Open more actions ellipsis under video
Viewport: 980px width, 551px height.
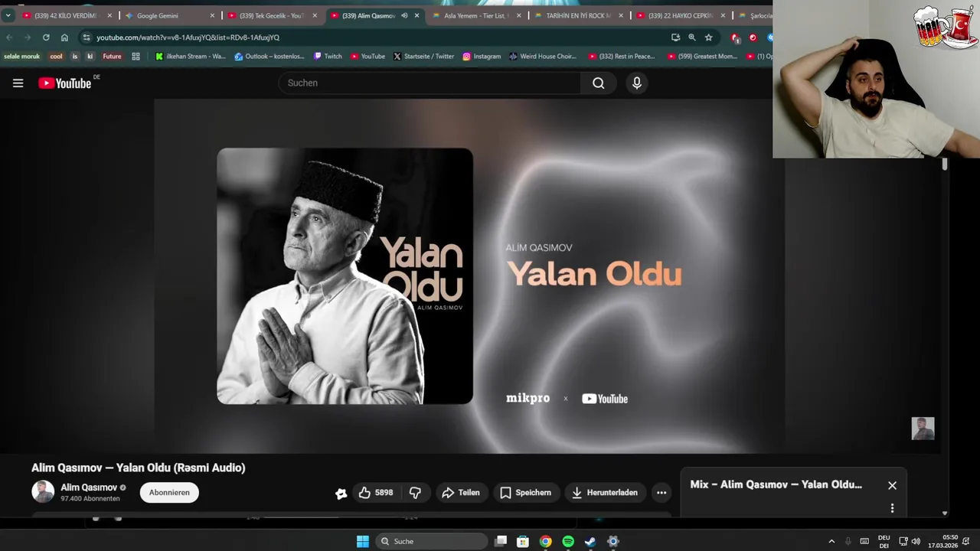pyautogui.click(x=661, y=493)
